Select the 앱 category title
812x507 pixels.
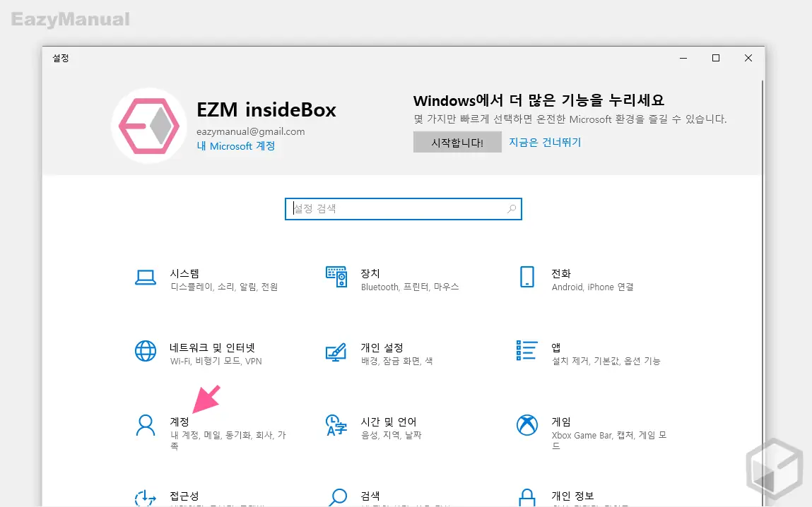556,347
